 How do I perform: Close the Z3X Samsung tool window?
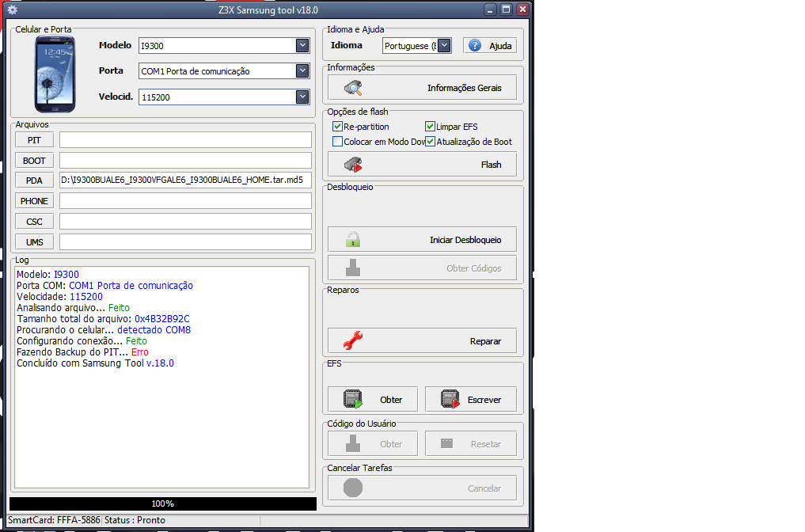[522, 9]
